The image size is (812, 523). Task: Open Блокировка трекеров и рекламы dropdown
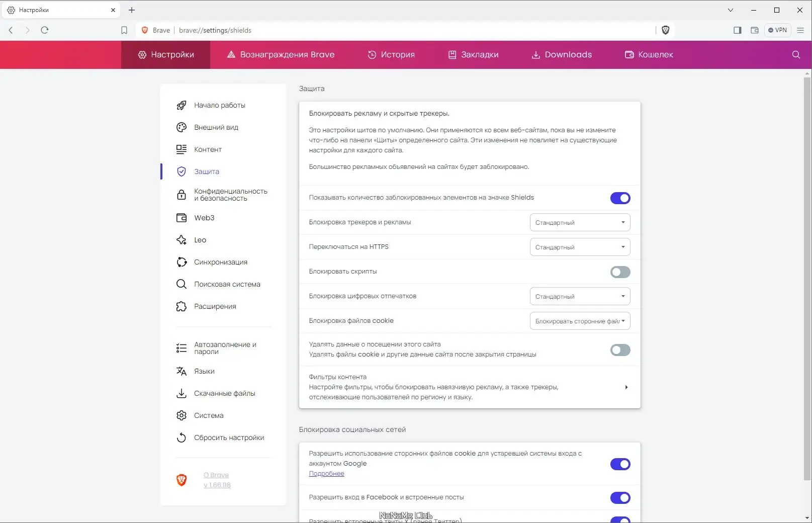[579, 222]
